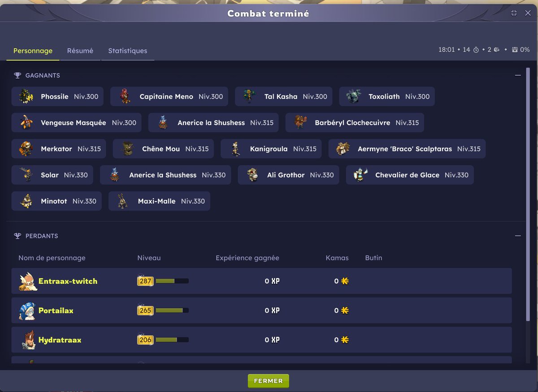Switch to the Personnage tab
538x392 pixels.
pyautogui.click(x=33, y=51)
